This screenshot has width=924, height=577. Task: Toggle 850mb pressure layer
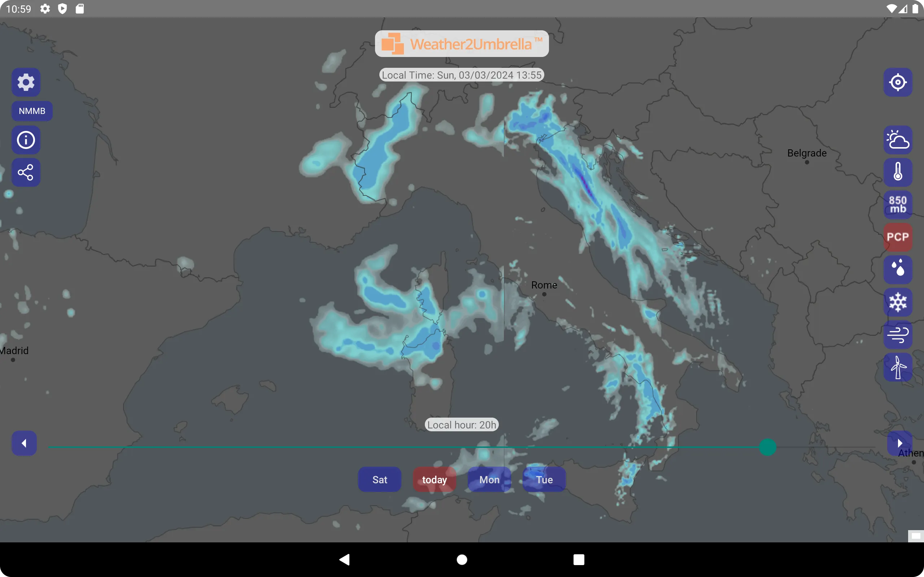[x=897, y=205]
